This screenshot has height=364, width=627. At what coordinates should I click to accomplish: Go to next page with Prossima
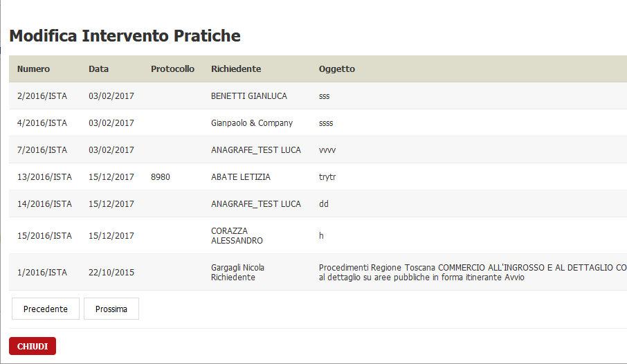pyautogui.click(x=111, y=309)
